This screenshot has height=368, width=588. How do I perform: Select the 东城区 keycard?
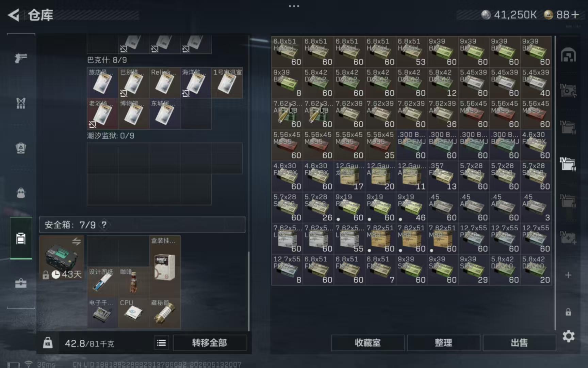point(165,114)
